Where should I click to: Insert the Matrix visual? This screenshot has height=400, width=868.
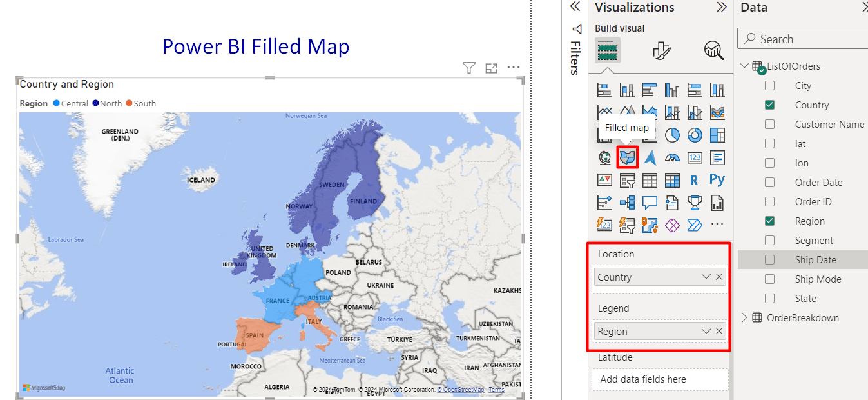coord(672,180)
